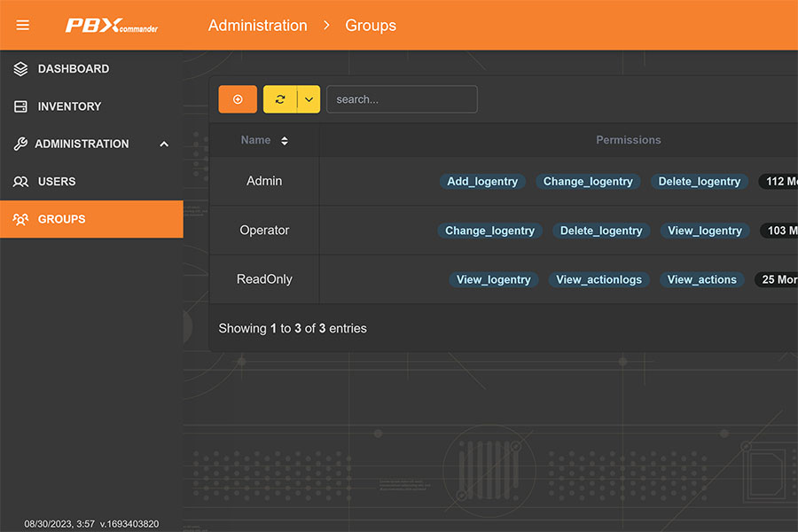
Task: Go to Users in the sidebar
Action: (57, 182)
